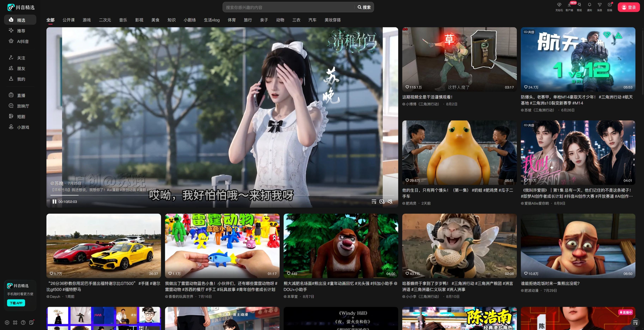Screen dimensions: 644x330
Task: Switch to the 音乐 tab
Action: (123, 20)
